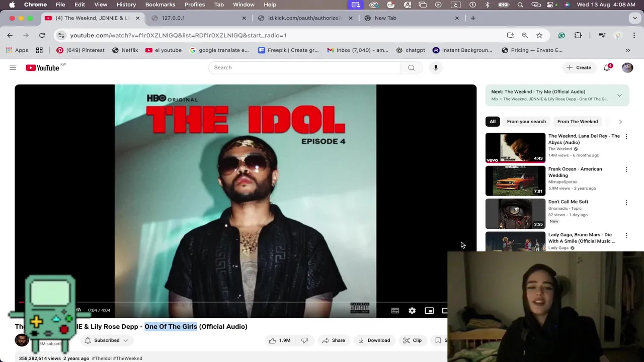The image size is (644, 362).
Task: Open macOS Spotlight search icon
Action: (x=520, y=5)
